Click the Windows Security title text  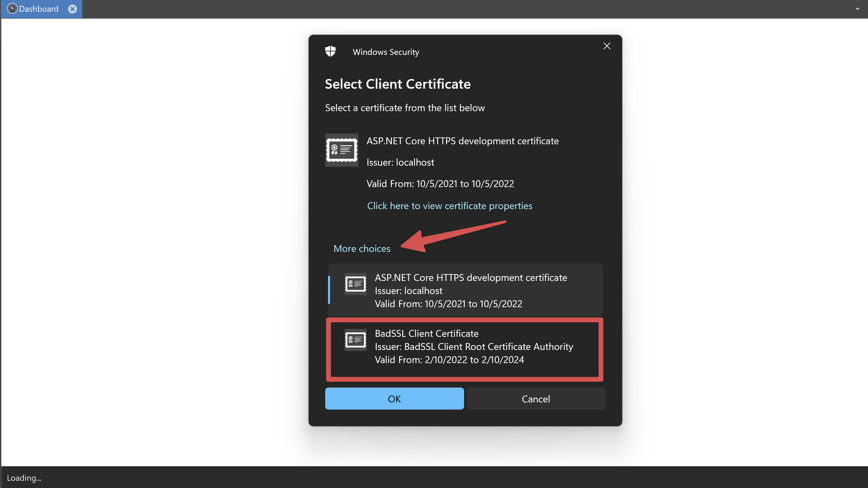[x=386, y=52]
